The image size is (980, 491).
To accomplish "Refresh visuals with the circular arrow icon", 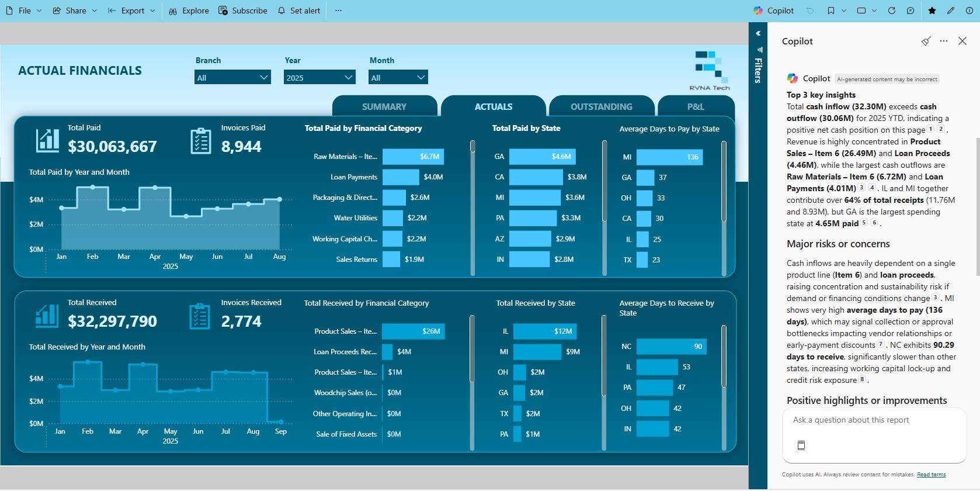I will pos(892,11).
